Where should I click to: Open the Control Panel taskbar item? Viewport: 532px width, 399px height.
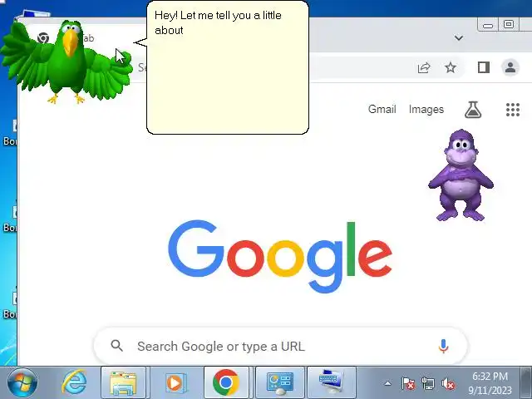tap(280, 382)
